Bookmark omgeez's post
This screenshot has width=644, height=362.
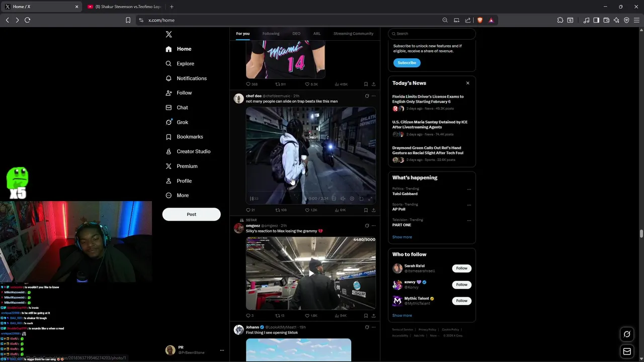(x=366, y=316)
